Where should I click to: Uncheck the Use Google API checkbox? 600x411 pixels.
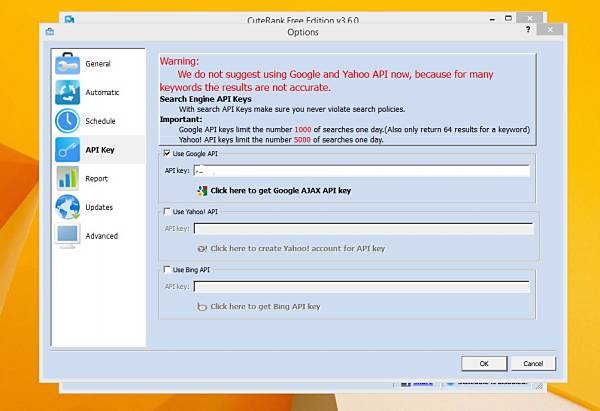click(x=167, y=153)
